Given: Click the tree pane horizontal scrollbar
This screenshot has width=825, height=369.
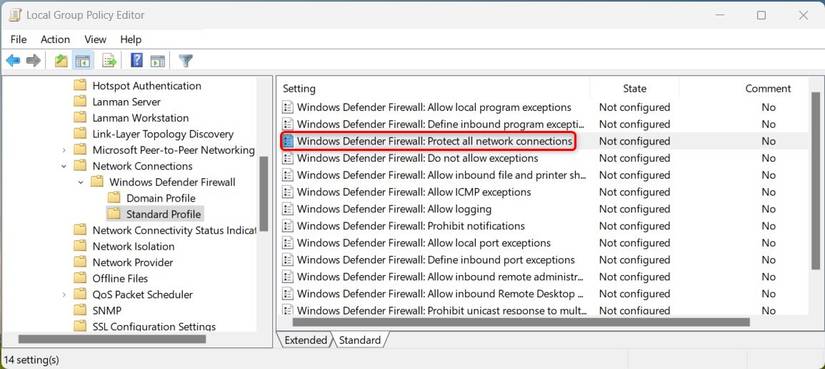Looking at the screenshot, I should (112, 339).
